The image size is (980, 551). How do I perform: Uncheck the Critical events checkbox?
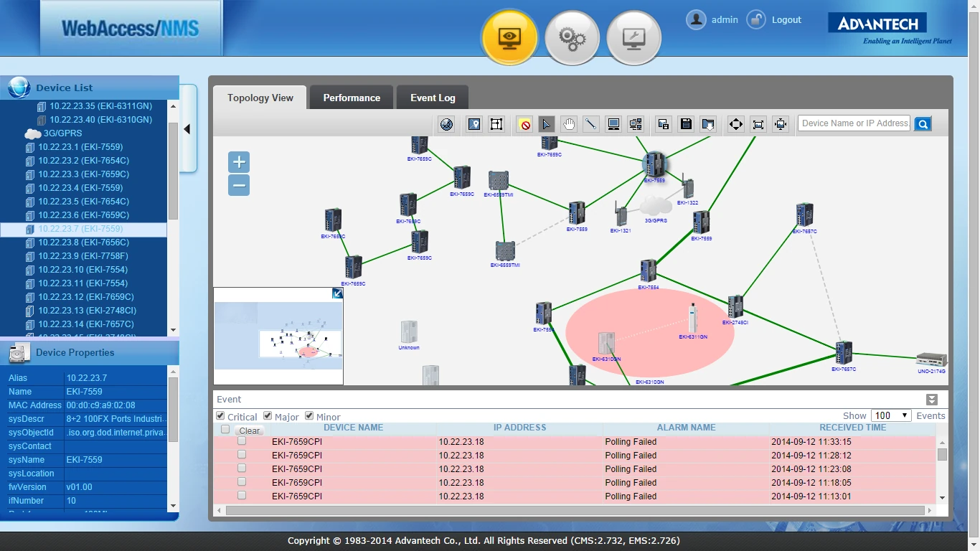point(220,416)
